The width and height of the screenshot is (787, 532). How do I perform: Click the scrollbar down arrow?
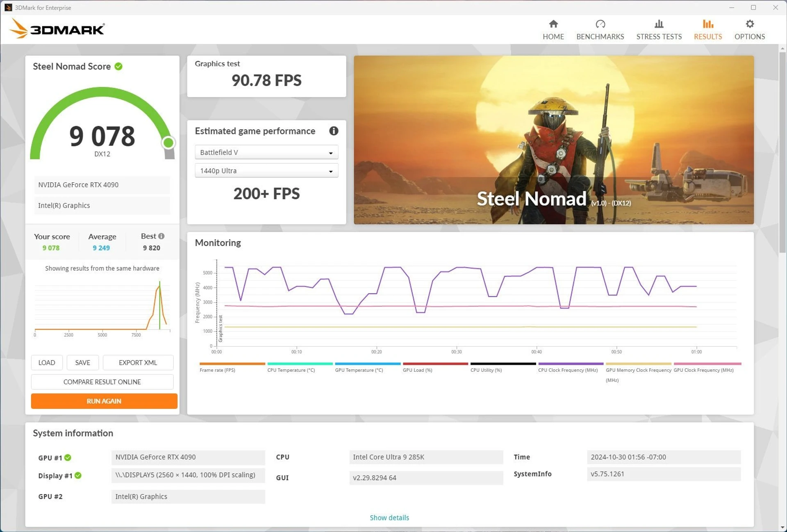point(782,527)
